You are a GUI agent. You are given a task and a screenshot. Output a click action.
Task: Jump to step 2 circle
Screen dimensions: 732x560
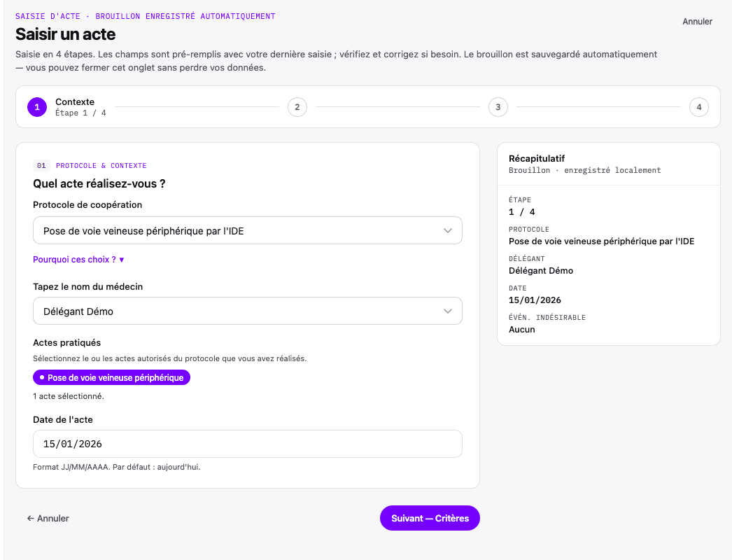[x=297, y=107]
